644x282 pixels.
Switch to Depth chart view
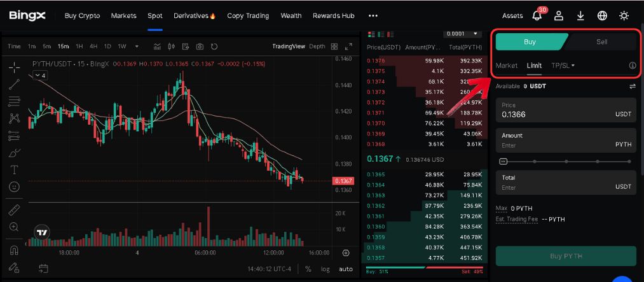click(x=317, y=46)
